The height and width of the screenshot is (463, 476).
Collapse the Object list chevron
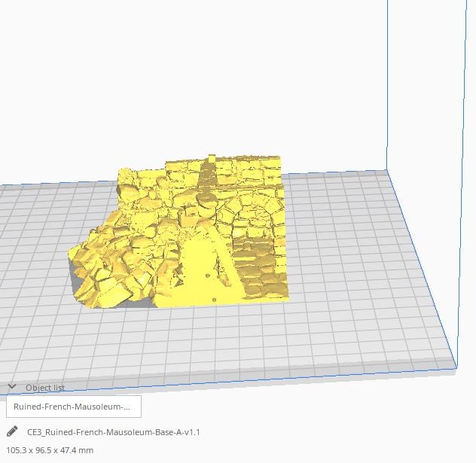12,386
